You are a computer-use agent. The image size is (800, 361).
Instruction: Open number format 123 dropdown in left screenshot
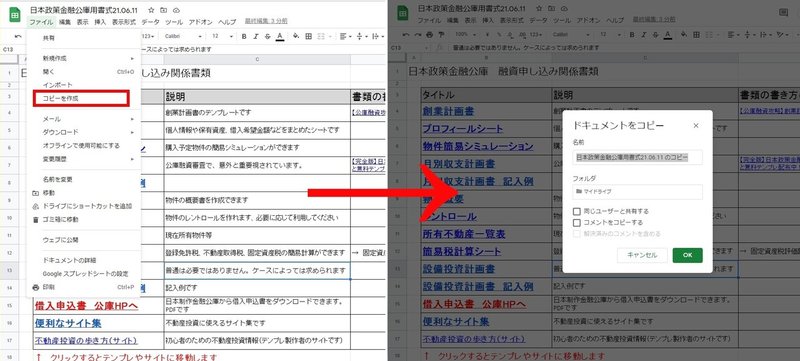148,37
